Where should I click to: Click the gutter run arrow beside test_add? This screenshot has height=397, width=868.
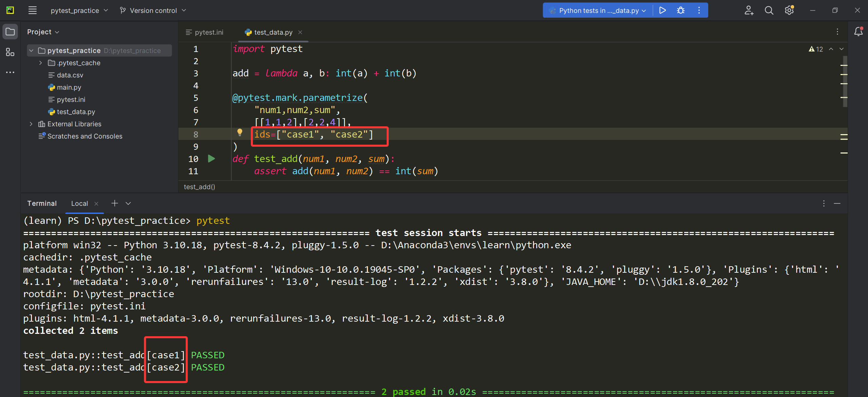211,159
